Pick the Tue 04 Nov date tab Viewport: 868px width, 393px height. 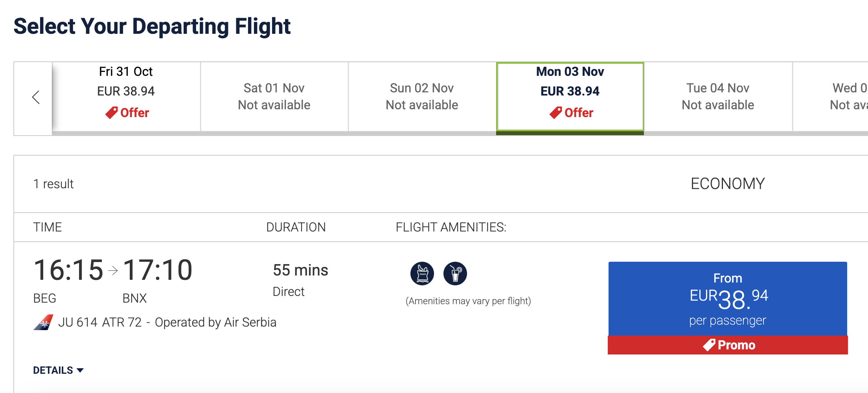pyautogui.click(x=718, y=97)
